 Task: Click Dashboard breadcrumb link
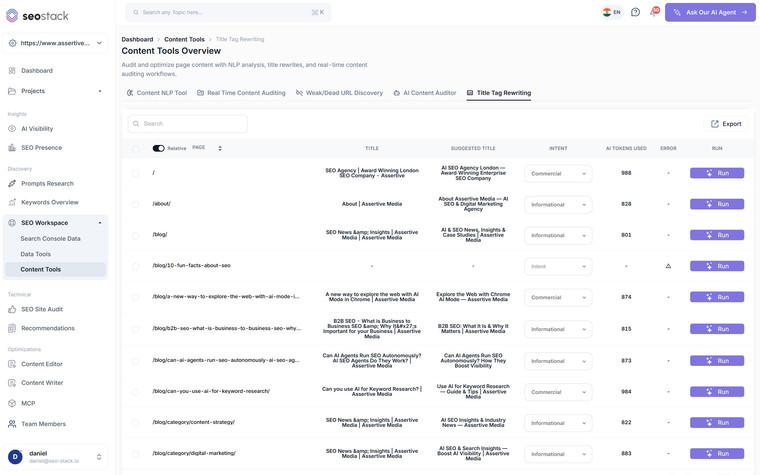[137, 40]
